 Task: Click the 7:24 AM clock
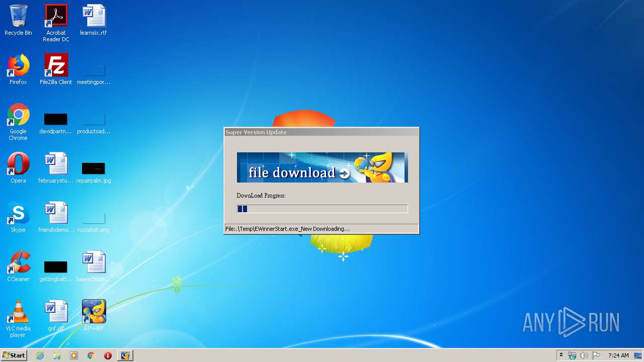pyautogui.click(x=618, y=355)
